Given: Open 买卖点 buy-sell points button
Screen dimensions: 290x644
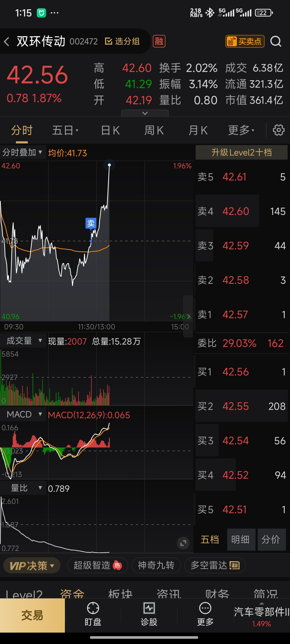Looking at the screenshot, I should pyautogui.click(x=245, y=41).
